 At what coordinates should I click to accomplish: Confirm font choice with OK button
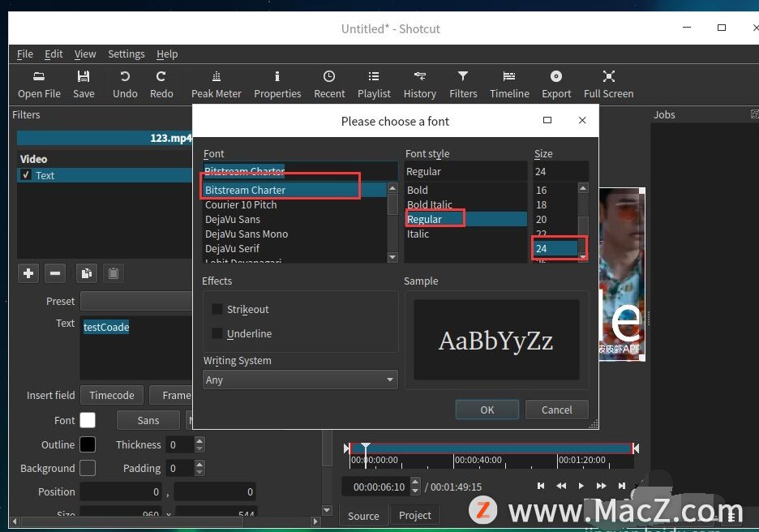[x=487, y=410]
